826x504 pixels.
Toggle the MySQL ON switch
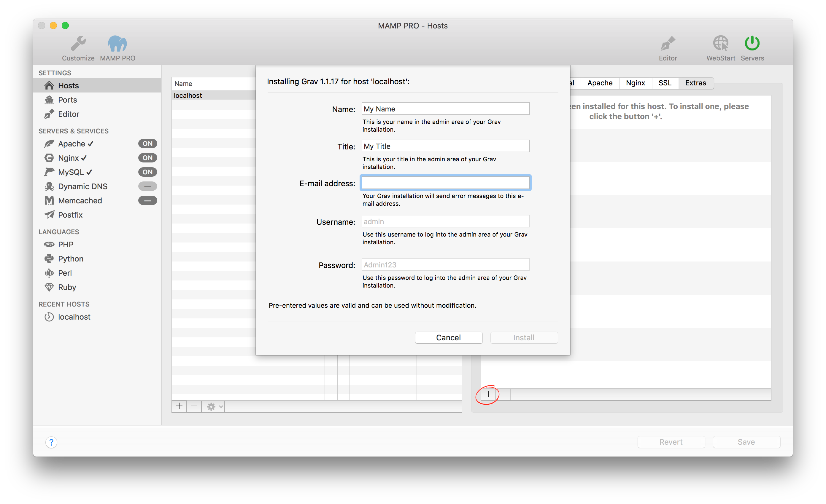tap(147, 172)
